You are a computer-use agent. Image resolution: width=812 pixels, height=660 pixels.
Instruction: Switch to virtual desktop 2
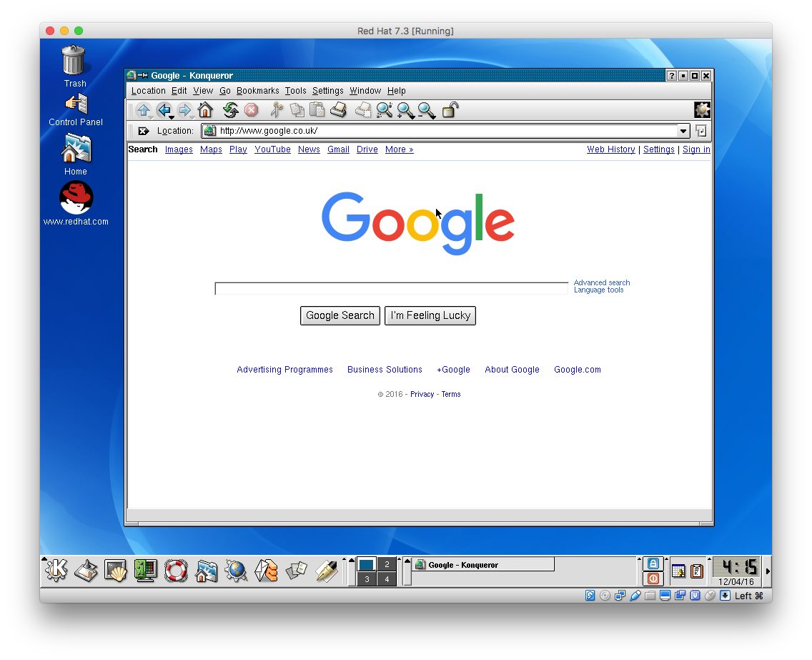387,564
